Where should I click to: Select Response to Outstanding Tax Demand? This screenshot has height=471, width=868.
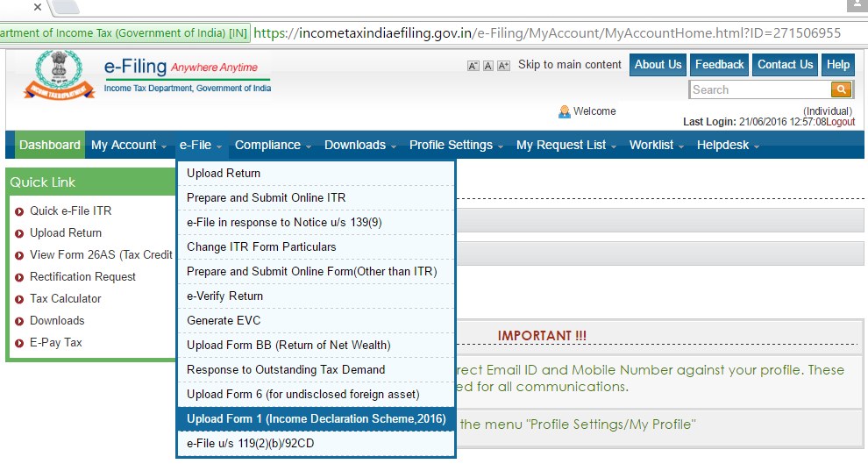click(x=317, y=370)
